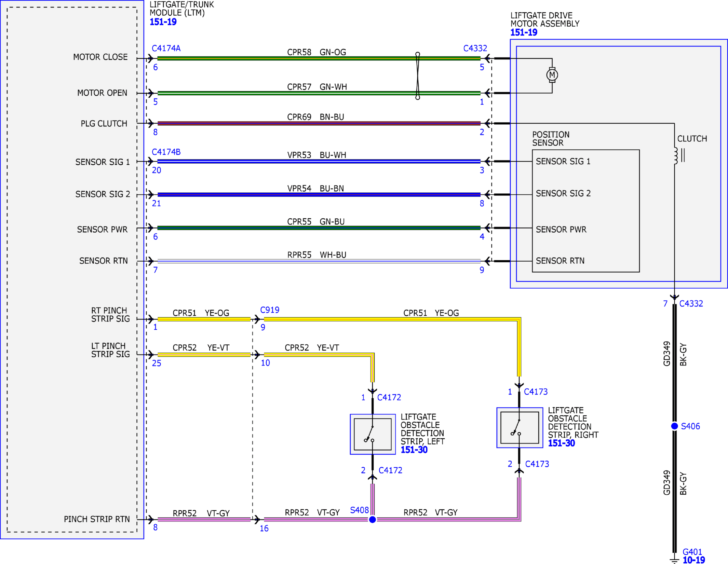The height and width of the screenshot is (564, 728).
Task: Click the PLG CLUTCH pin label
Action: pos(104,124)
